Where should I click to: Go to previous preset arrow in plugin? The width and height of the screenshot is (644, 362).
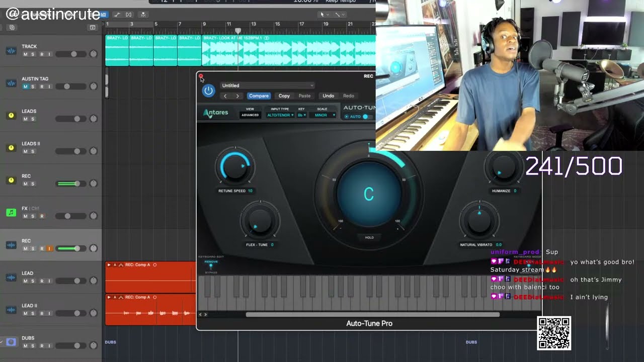[225, 96]
